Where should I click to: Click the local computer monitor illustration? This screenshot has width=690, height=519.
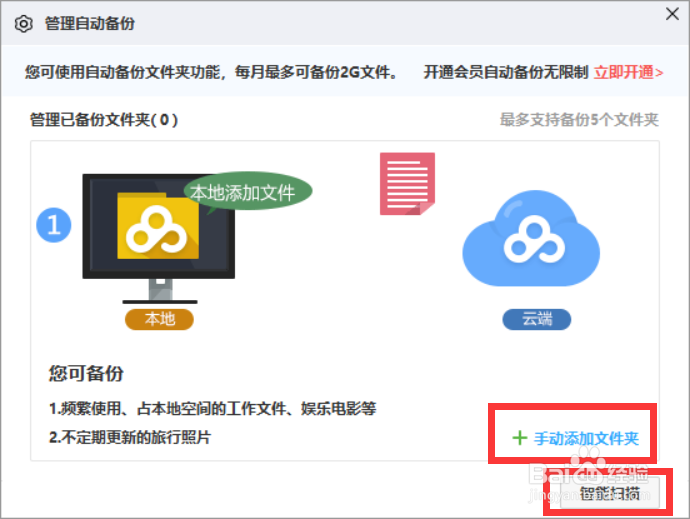pyautogui.click(x=159, y=238)
